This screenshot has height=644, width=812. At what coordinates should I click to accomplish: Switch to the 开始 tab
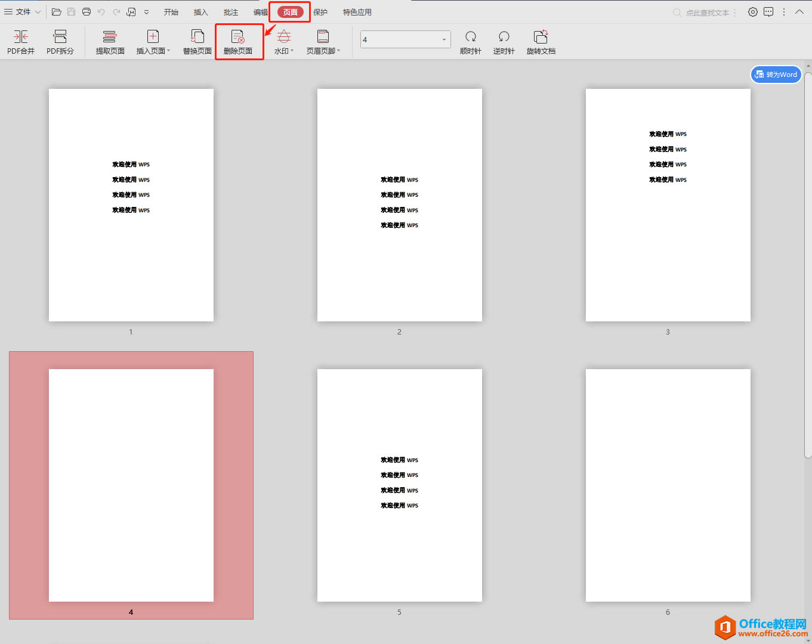click(171, 12)
